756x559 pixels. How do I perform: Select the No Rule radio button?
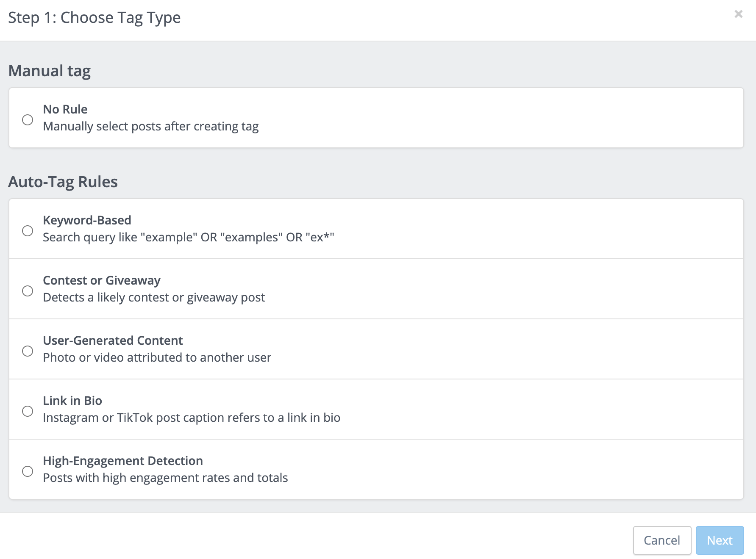pyautogui.click(x=28, y=120)
